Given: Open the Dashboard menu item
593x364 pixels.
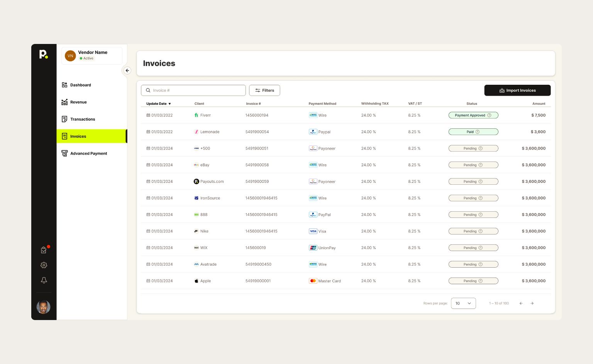Looking at the screenshot, I should click(80, 85).
